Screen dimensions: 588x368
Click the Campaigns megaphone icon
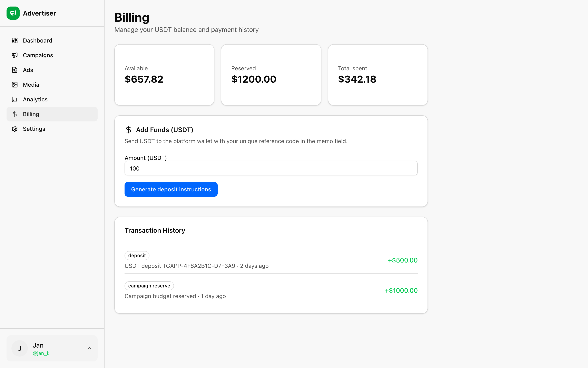[14, 55]
